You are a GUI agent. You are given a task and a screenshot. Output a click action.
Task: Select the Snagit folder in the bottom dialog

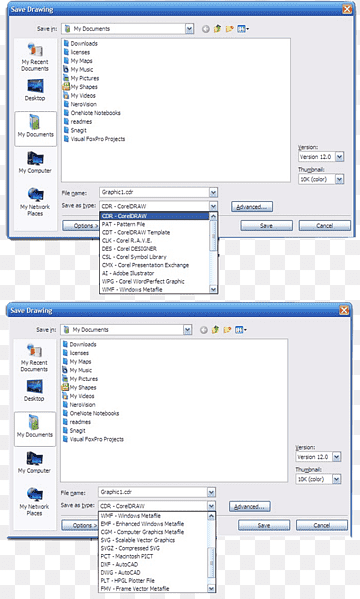pos(74,431)
